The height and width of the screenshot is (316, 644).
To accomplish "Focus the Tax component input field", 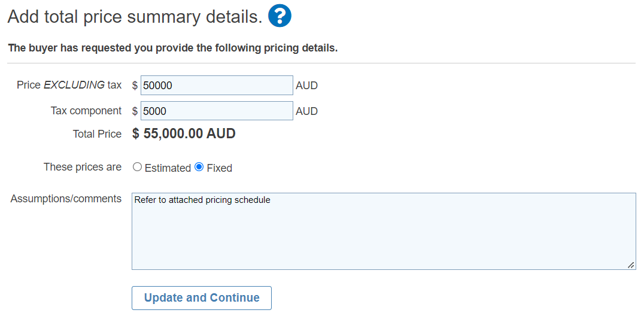I will (217, 111).
